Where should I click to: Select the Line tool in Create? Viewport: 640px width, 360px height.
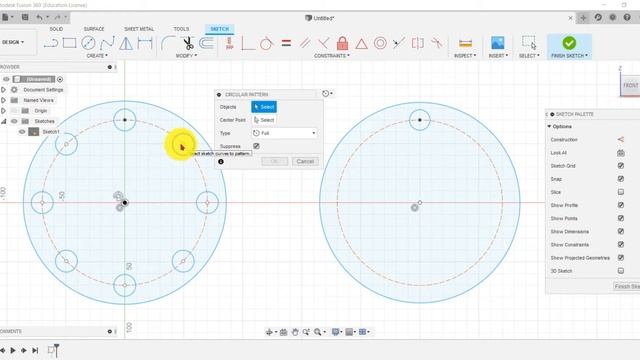(x=51, y=43)
